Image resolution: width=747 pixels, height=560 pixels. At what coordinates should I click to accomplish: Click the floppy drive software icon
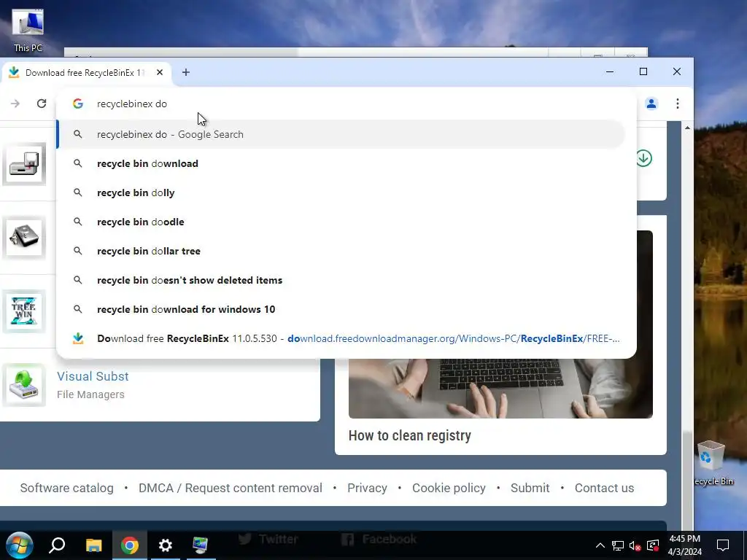coord(24,164)
